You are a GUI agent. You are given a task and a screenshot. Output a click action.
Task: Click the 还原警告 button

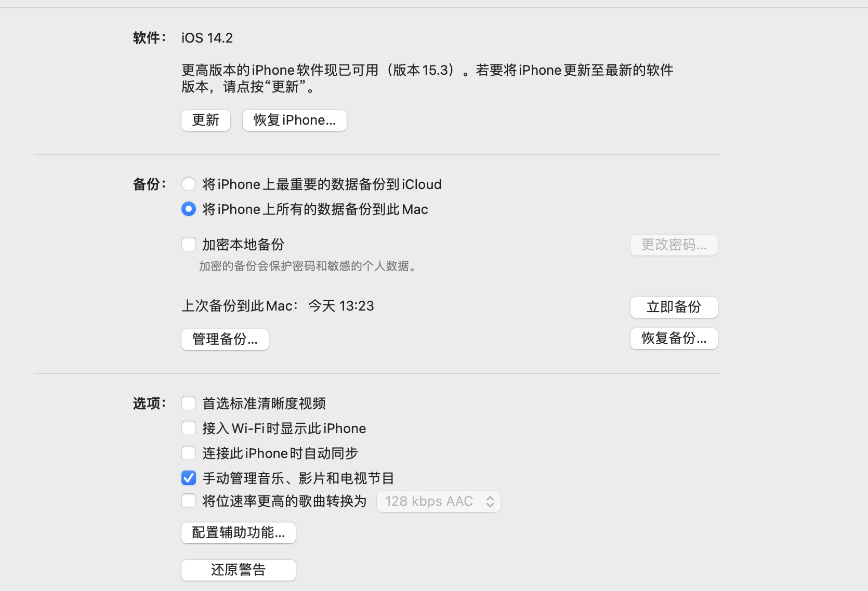(x=238, y=570)
